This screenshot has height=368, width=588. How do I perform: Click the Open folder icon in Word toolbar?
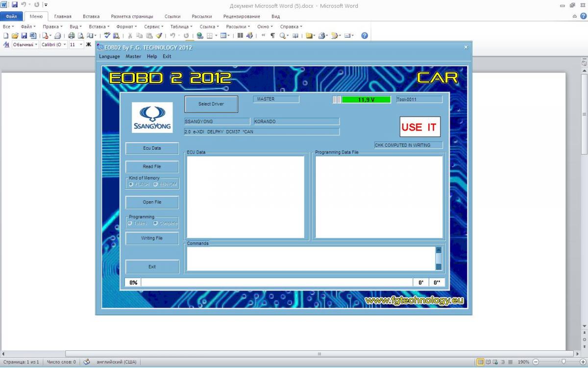(x=15, y=36)
